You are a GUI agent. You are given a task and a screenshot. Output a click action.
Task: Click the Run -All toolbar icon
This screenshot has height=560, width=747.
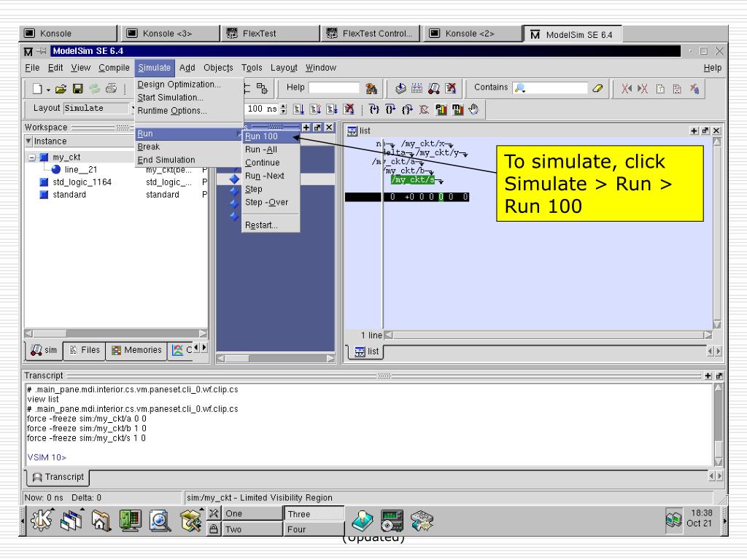pos(332,109)
